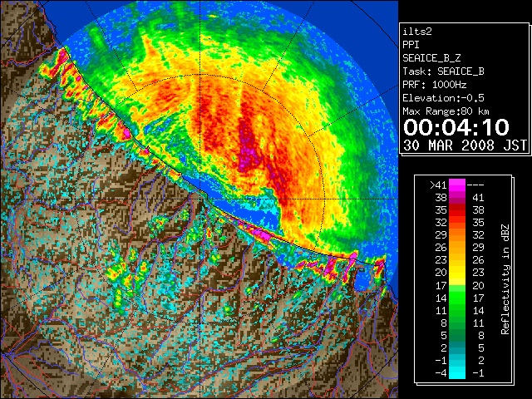Click the '>41' legend label
532x399 pixels.
tap(438, 185)
